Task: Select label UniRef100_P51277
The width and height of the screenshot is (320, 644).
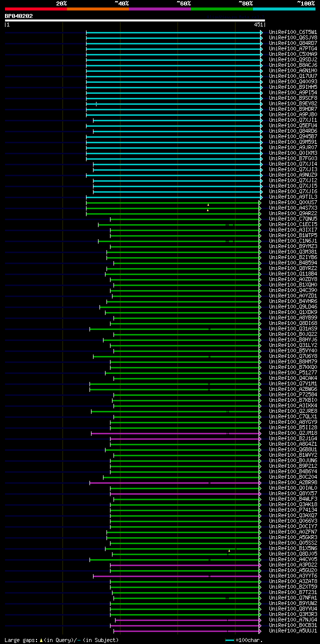Action: click(293, 372)
